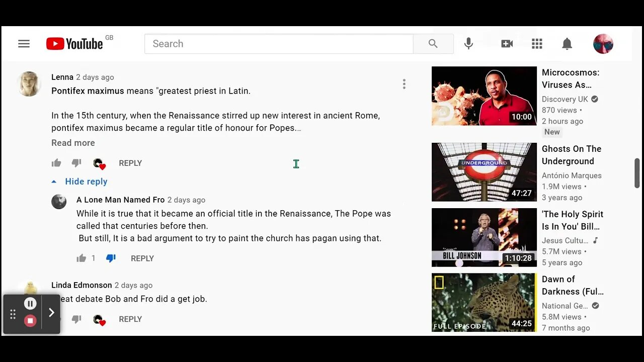Expand the recorder toolbar arrow

click(51, 313)
